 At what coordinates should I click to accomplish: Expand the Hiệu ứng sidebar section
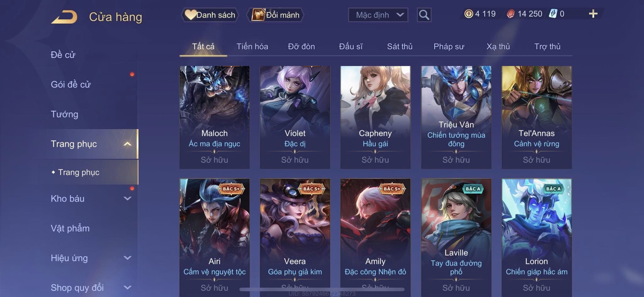127,258
